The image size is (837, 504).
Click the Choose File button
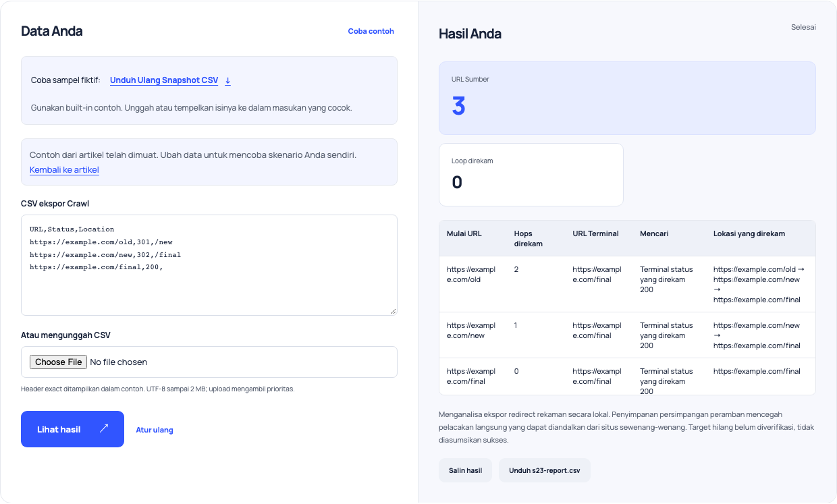click(x=59, y=362)
